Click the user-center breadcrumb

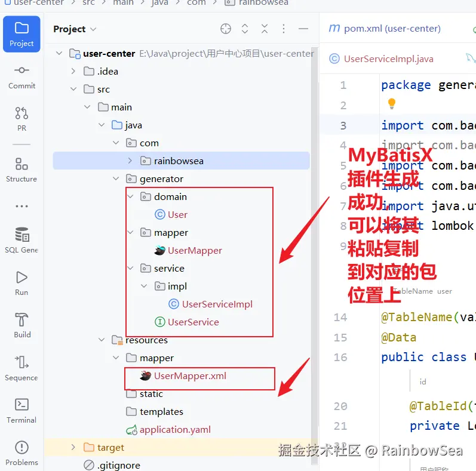coord(34,3)
